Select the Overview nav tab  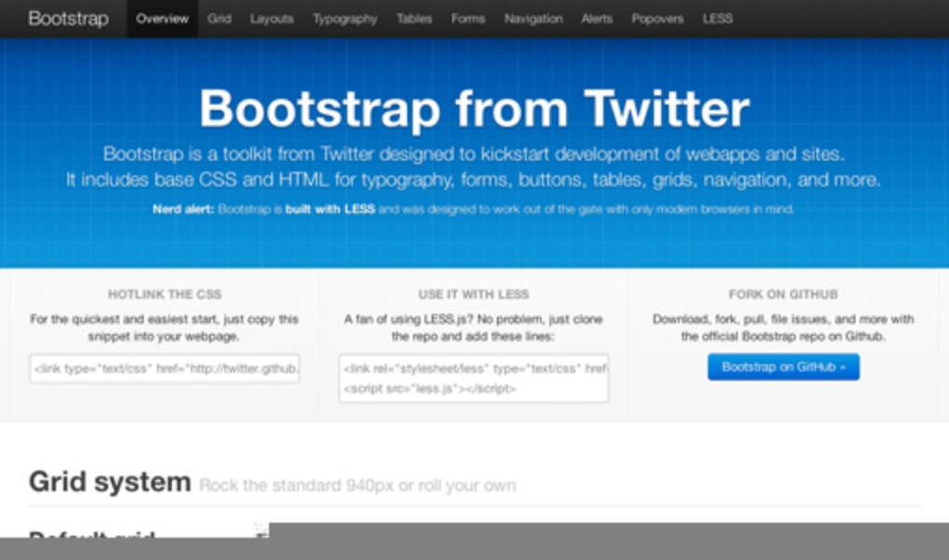163,19
